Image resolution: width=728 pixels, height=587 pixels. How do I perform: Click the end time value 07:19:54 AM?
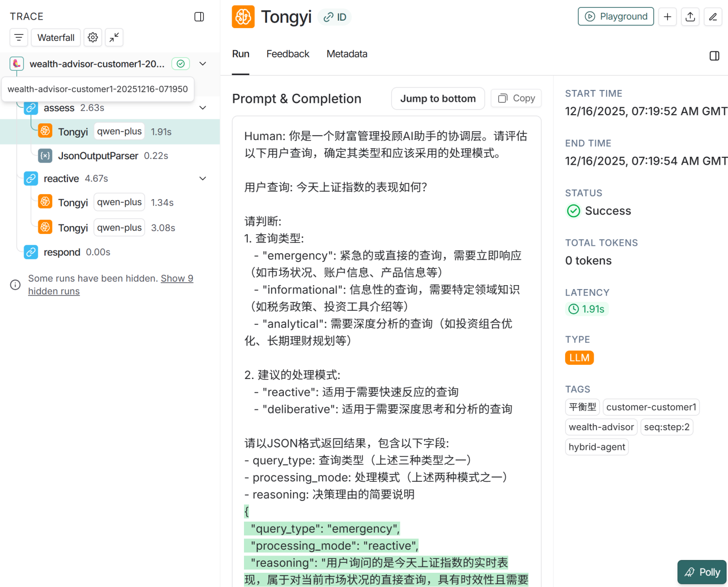[x=646, y=161]
